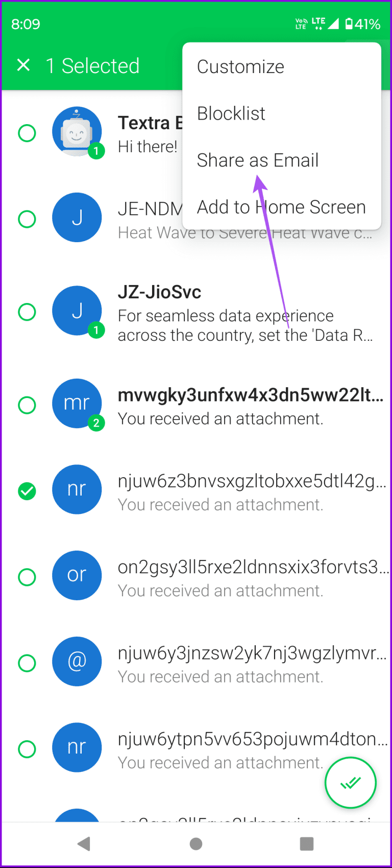
Task: Tap the JE-NDM contact avatar
Action: [77, 218]
